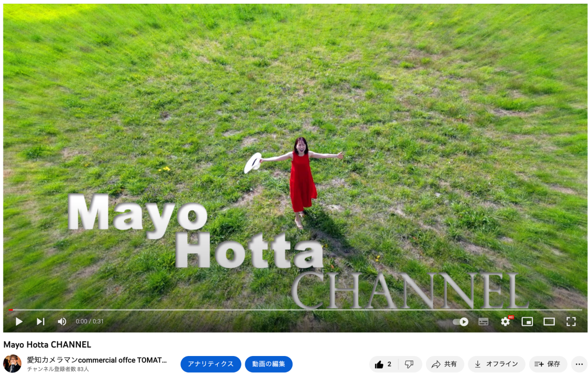Turn on subtitles/closed captions
This screenshot has height=379, width=588.
[x=483, y=322]
